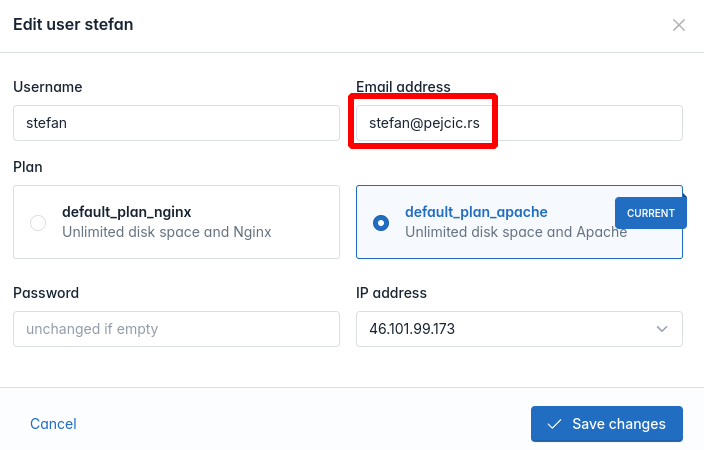
Task: Click the IP address label
Action: coord(391,293)
